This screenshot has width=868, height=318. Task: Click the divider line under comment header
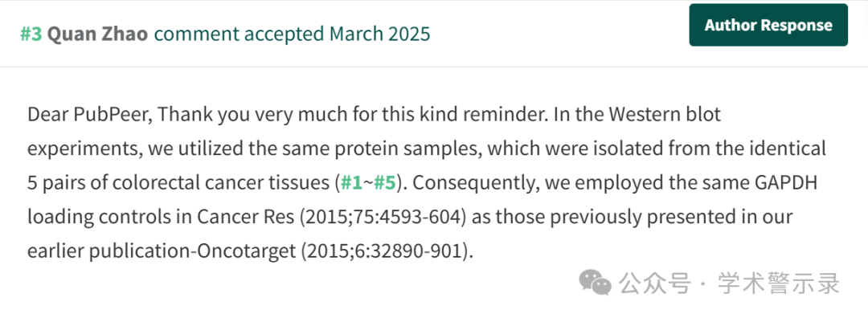tap(434, 67)
